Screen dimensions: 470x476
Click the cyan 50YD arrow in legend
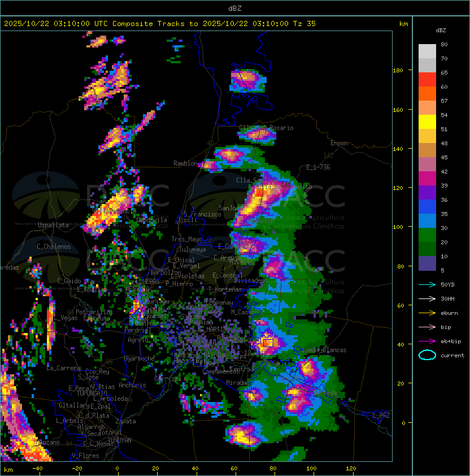pyautogui.click(x=427, y=284)
